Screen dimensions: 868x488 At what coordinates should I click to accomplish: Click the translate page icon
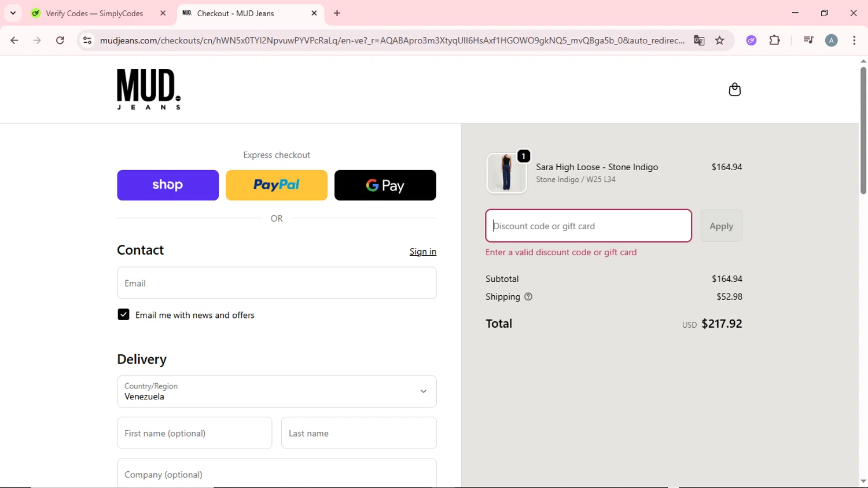(x=699, y=41)
